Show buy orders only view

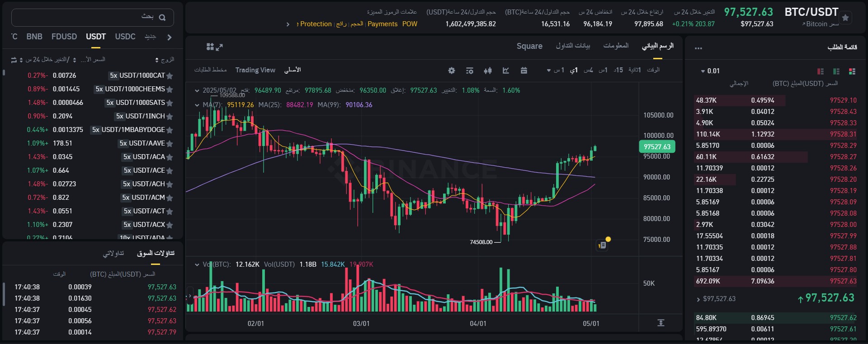click(x=836, y=71)
